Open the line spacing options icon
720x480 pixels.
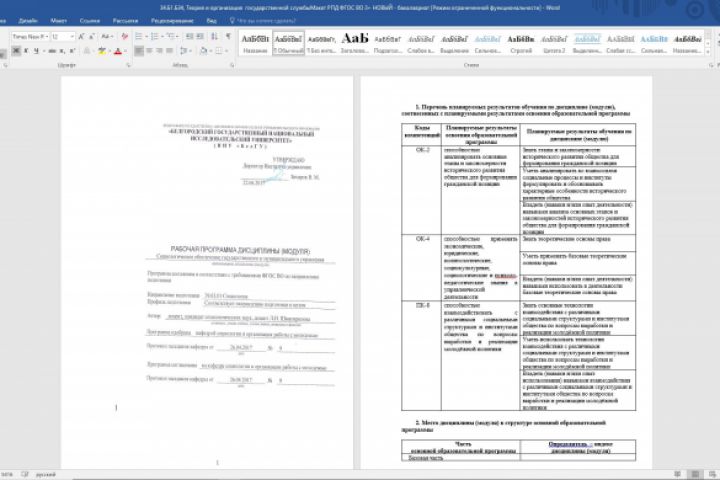(x=184, y=51)
